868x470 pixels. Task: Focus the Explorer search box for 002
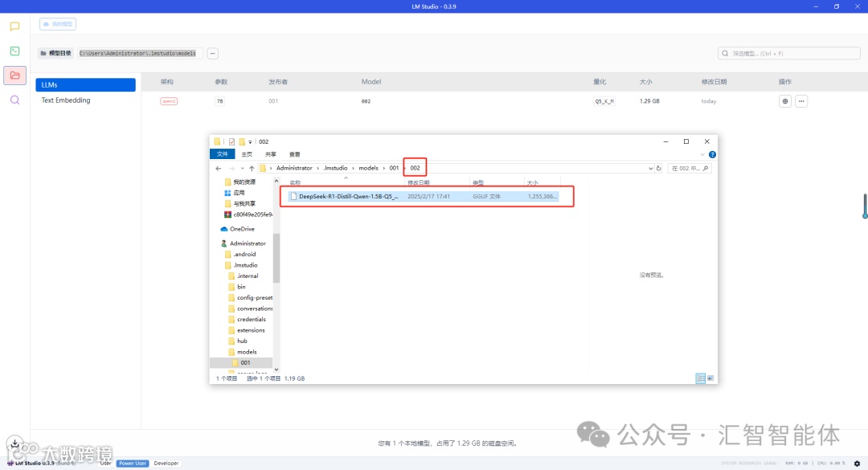click(690, 168)
